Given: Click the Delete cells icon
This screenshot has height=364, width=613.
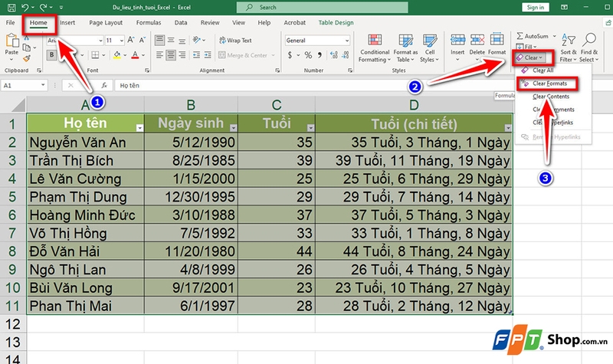Looking at the screenshot, I should click(477, 40).
